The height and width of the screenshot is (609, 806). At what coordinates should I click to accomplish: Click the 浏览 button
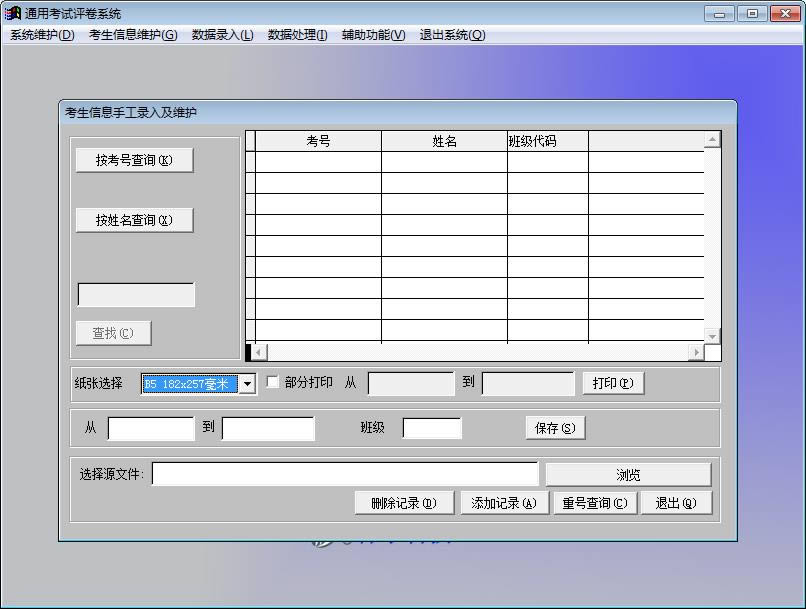pyautogui.click(x=628, y=475)
